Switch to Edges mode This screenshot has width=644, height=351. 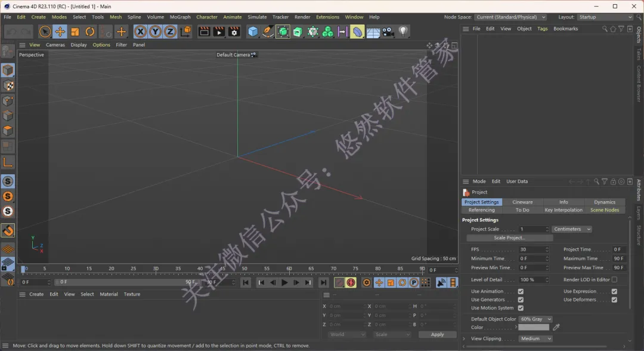pyautogui.click(x=8, y=115)
